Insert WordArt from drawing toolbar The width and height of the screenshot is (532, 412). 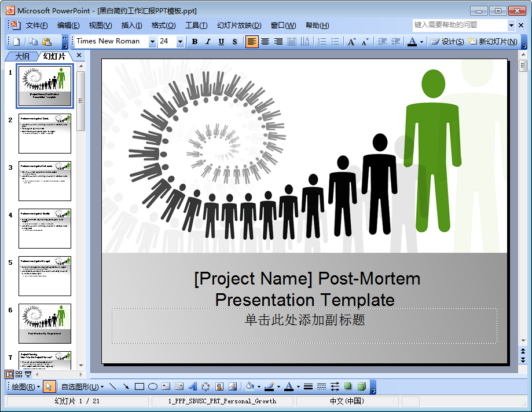click(x=192, y=387)
